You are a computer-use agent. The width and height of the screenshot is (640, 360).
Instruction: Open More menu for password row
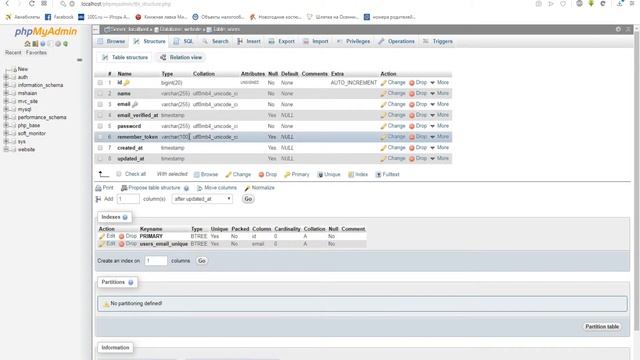(x=440, y=126)
